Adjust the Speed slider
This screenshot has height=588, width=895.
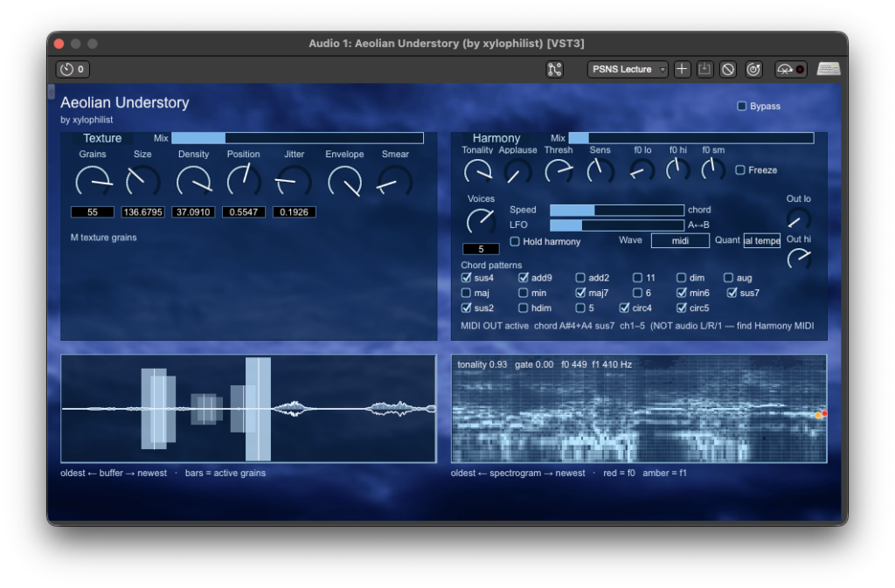pos(617,210)
